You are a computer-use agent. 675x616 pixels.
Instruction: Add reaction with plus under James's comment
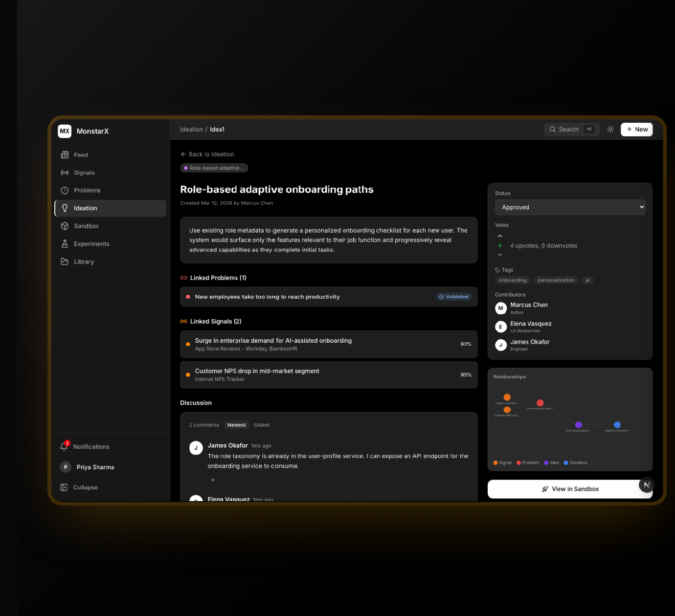pyautogui.click(x=213, y=480)
